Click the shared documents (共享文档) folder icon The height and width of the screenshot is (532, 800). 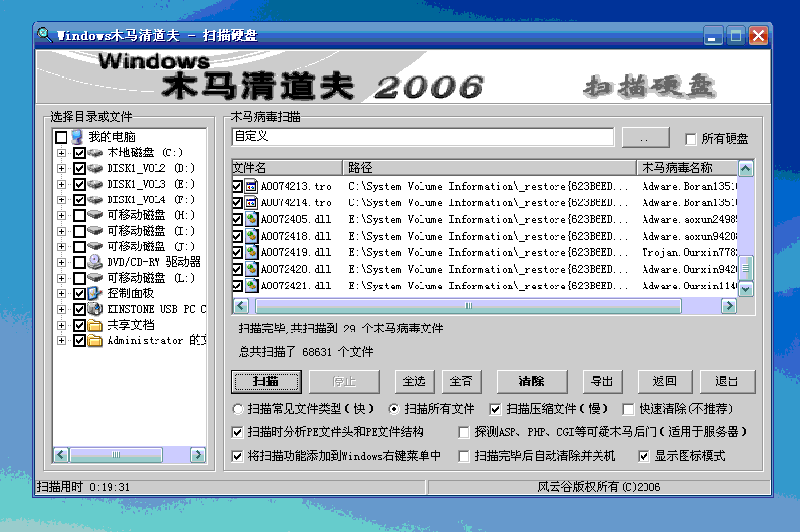pos(95,325)
